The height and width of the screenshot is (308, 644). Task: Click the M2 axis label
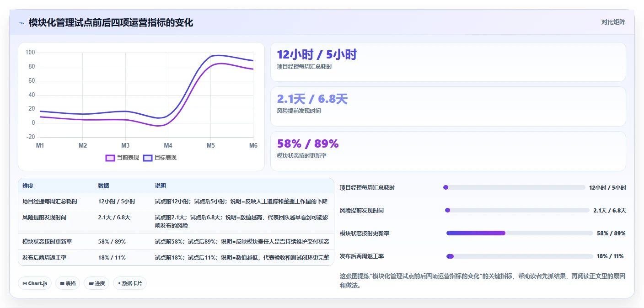pos(83,146)
